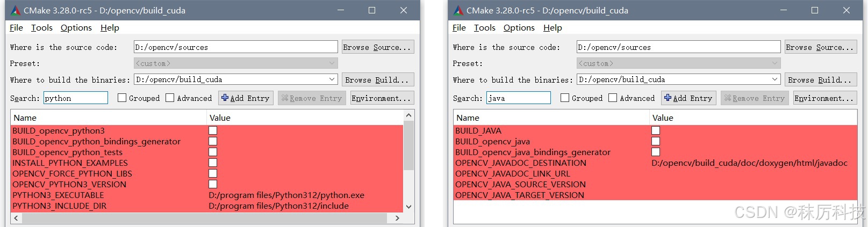The width and height of the screenshot is (868, 227).
Task: Click Name column header in left window
Action: pos(109,118)
